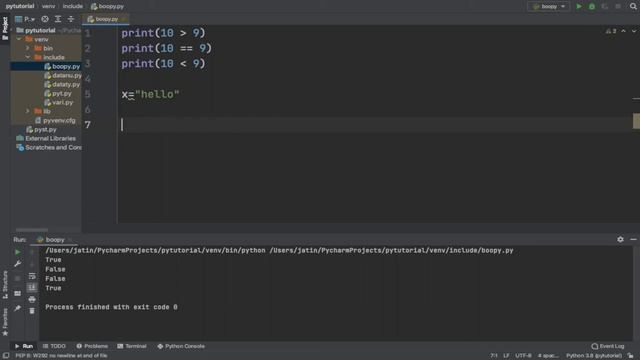
Task: Collapse all icon in Project panel header
Action: click(x=71, y=19)
